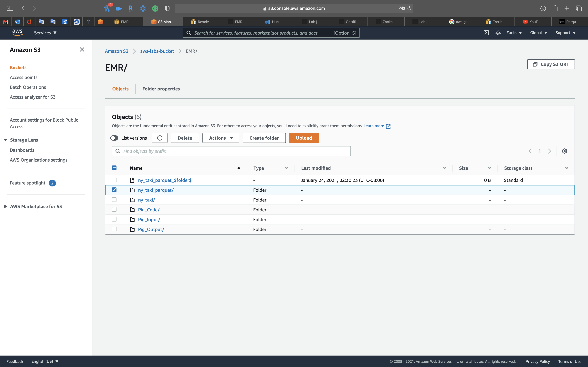Select the Pig_Code/ folder checkbox
588x367 pixels.
click(114, 210)
